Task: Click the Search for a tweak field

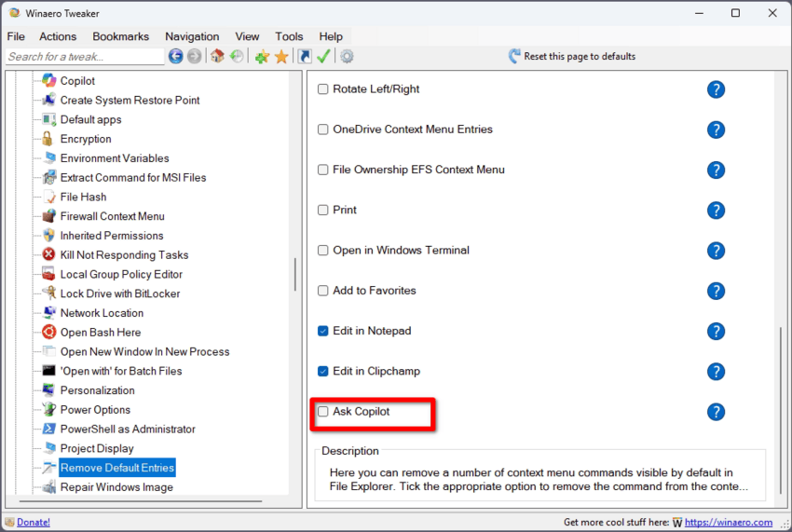Action: point(85,57)
